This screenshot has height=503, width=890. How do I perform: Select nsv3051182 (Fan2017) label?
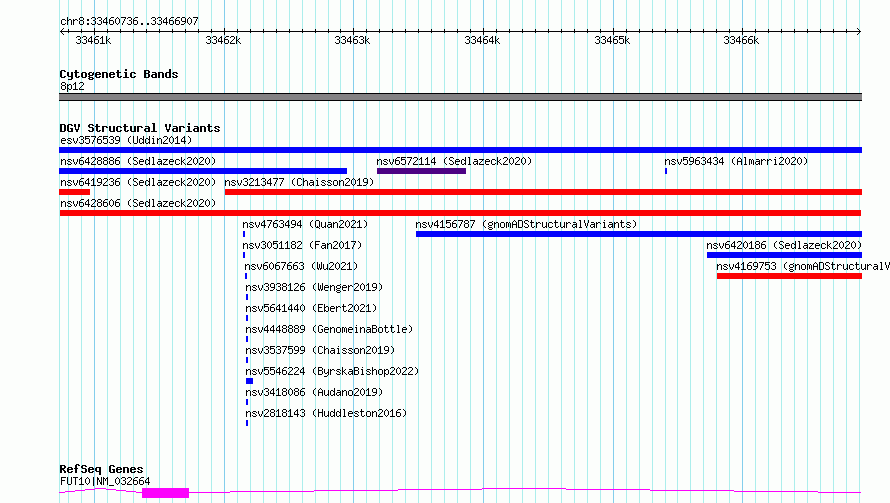(302, 245)
